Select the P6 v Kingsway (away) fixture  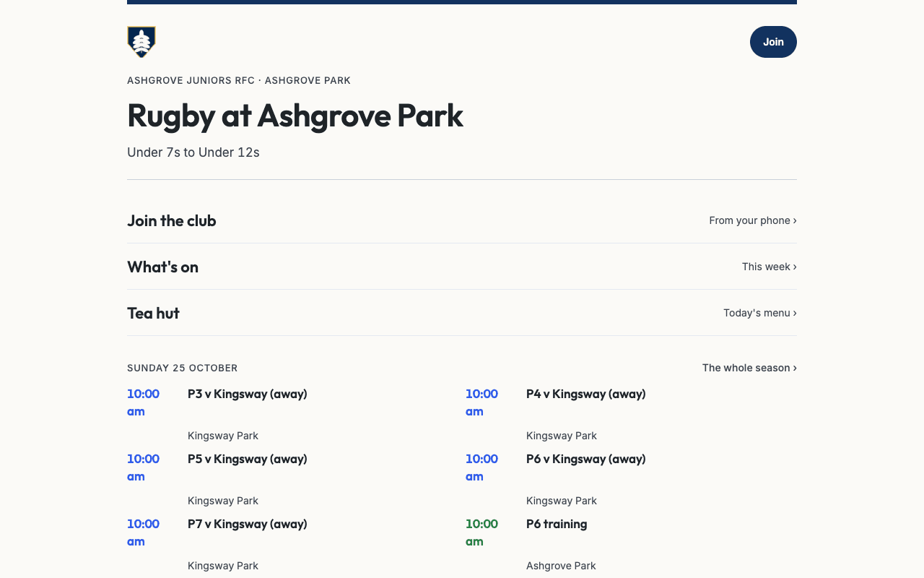586,459
